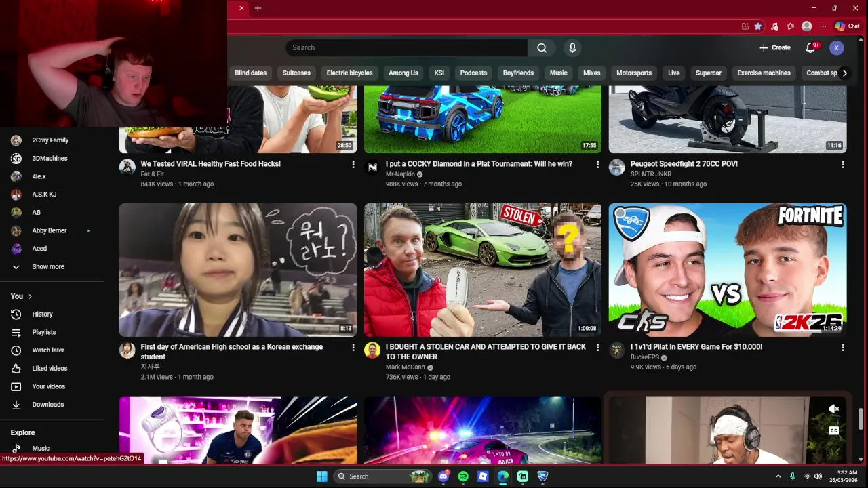Open the Fat & Fit channel avatar
The height and width of the screenshot is (488, 868).
[127, 167]
